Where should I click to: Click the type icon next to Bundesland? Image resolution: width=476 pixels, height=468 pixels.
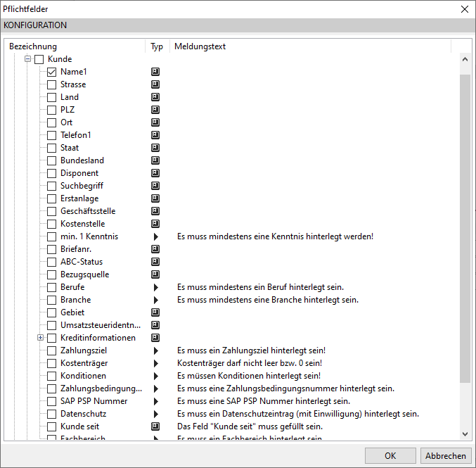point(155,160)
